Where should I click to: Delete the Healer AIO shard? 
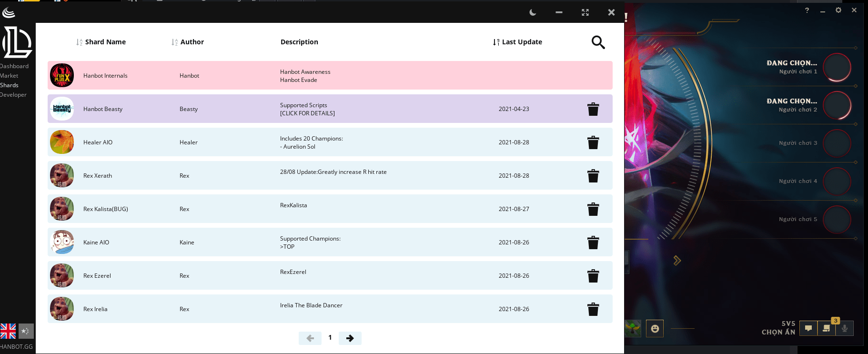593,142
